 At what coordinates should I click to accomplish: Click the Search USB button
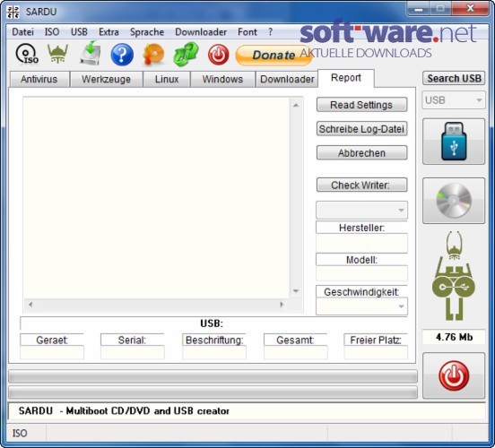tap(454, 78)
